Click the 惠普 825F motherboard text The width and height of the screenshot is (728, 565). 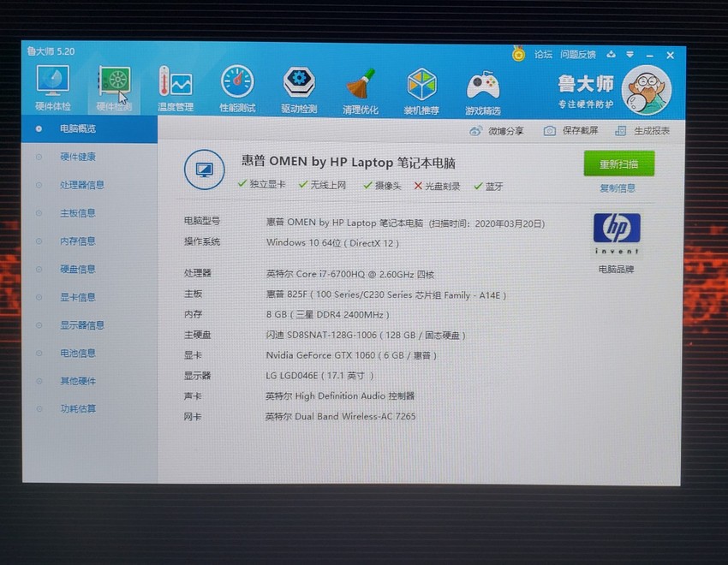pyautogui.click(x=385, y=295)
